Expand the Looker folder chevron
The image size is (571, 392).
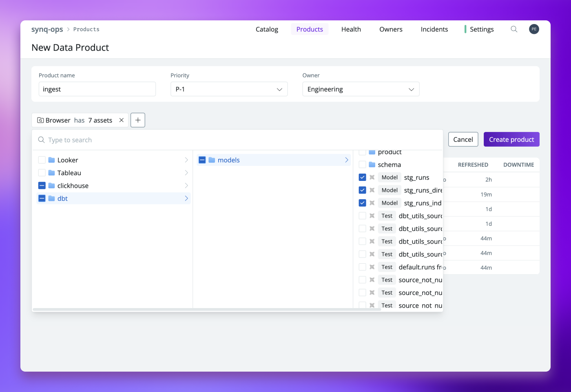186,160
